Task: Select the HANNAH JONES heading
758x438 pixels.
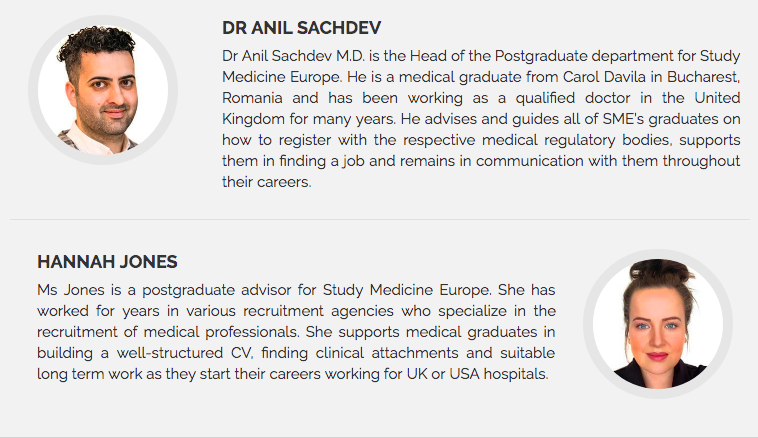Action: [107, 262]
